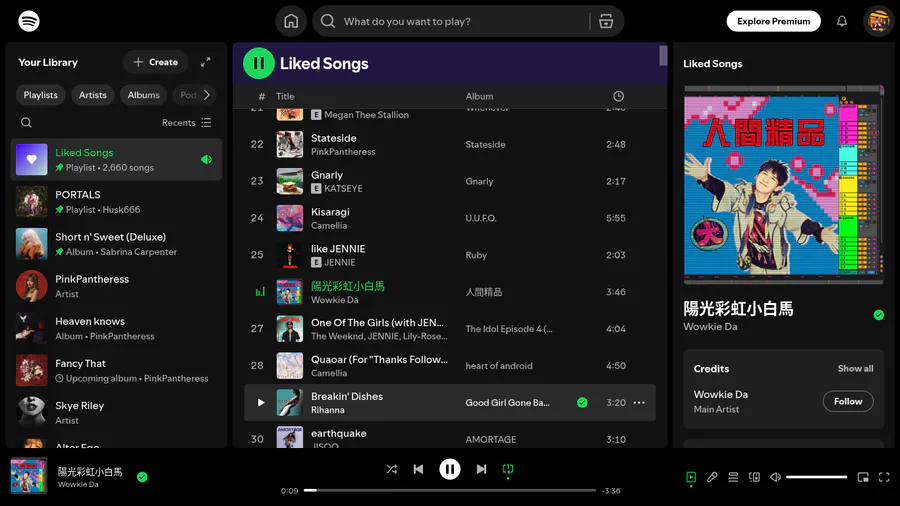Open the Create menu
900x506 pixels.
[156, 62]
